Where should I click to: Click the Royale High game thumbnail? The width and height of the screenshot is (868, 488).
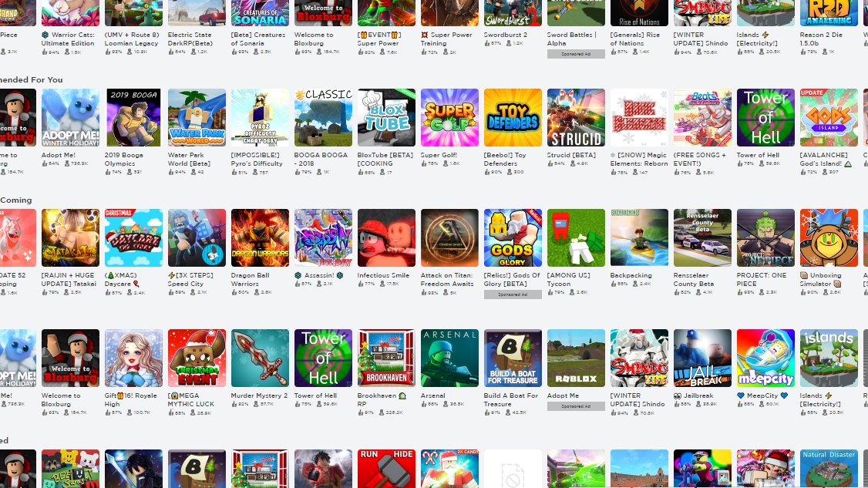pos(133,358)
